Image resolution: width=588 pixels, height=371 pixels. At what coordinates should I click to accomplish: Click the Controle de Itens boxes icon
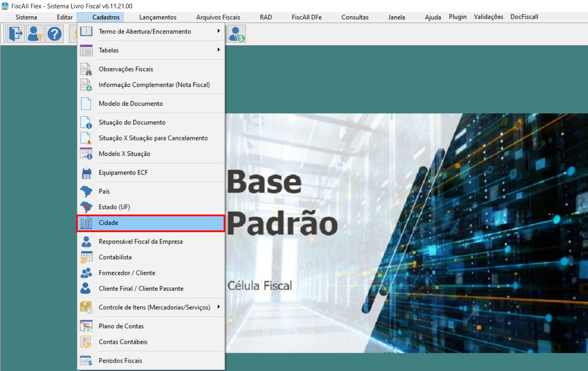pos(86,307)
